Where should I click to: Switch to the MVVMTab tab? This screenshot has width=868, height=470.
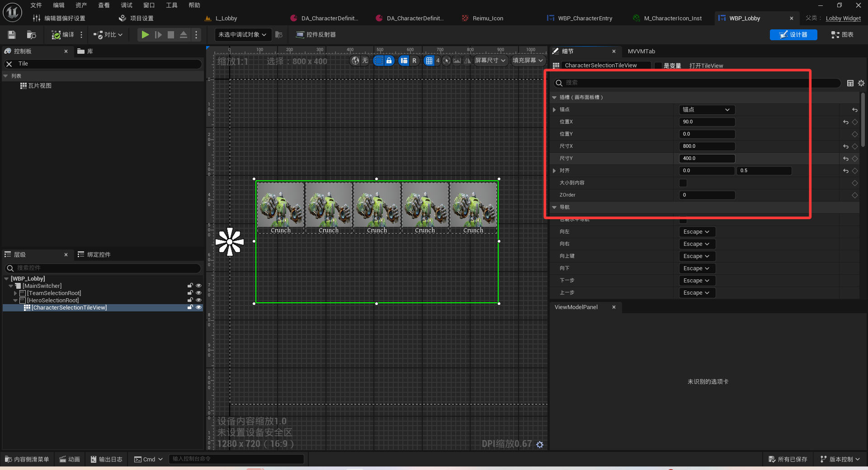(x=642, y=52)
